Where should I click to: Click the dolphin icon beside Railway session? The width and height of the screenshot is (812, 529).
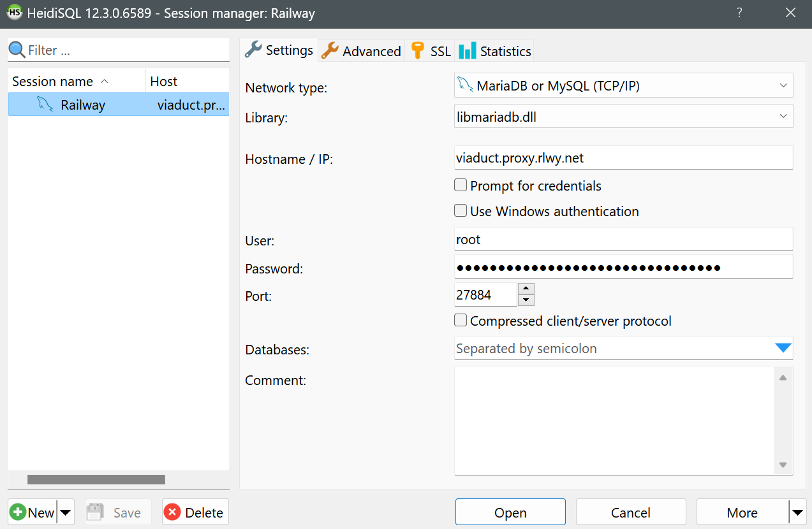45,105
